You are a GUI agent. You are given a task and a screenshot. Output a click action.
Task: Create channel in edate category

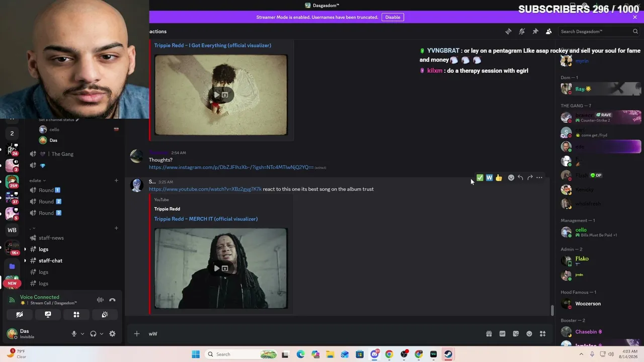(116, 180)
